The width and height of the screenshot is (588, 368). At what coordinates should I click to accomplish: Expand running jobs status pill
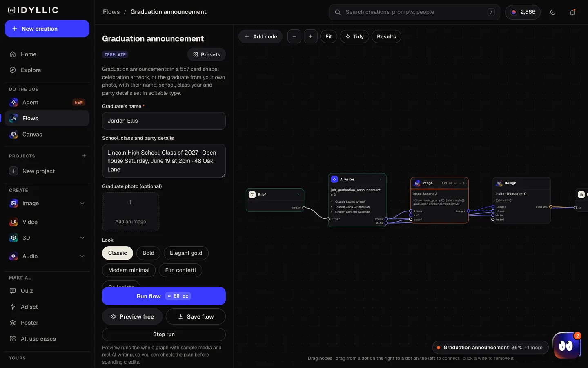tap(490, 348)
